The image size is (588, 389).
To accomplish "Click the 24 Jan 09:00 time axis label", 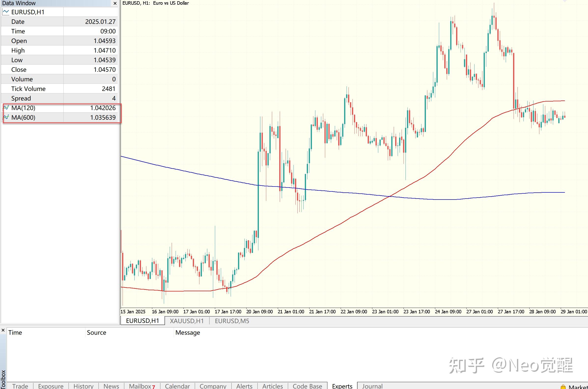I will point(448,312).
